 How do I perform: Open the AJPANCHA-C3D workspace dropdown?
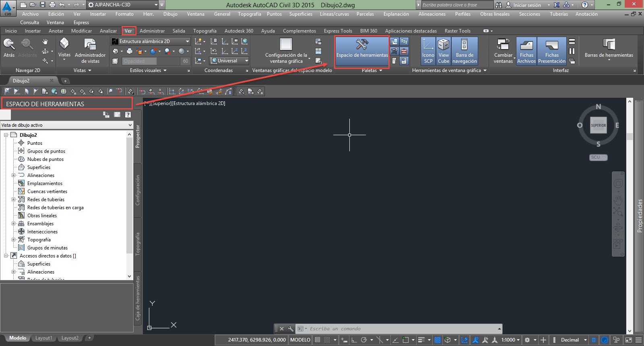(x=123, y=5)
